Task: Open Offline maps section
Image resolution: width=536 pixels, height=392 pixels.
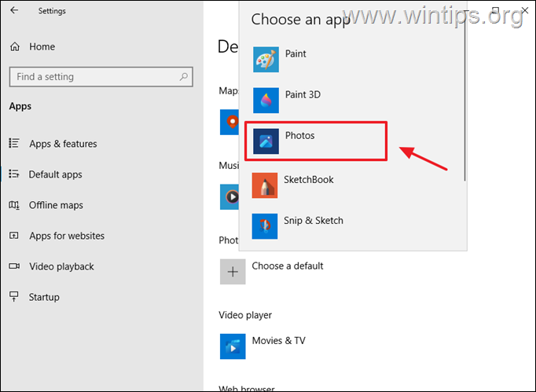Action: point(56,205)
